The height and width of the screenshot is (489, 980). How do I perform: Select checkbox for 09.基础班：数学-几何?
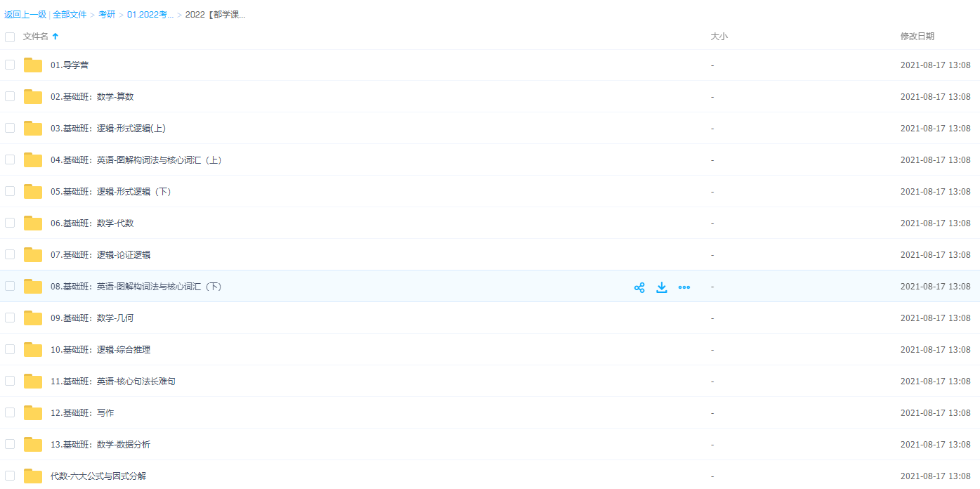pyautogui.click(x=10, y=318)
